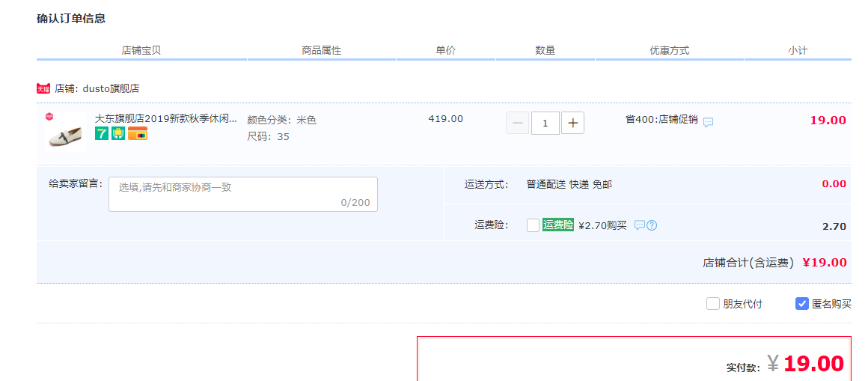
Task: Click the 小计 column header
Action: [798, 50]
